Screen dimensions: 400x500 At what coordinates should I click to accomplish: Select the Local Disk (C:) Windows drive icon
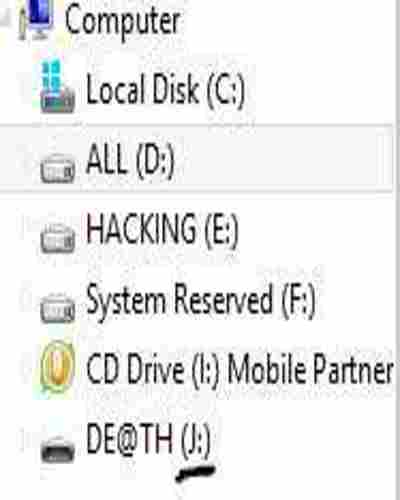coord(57,87)
